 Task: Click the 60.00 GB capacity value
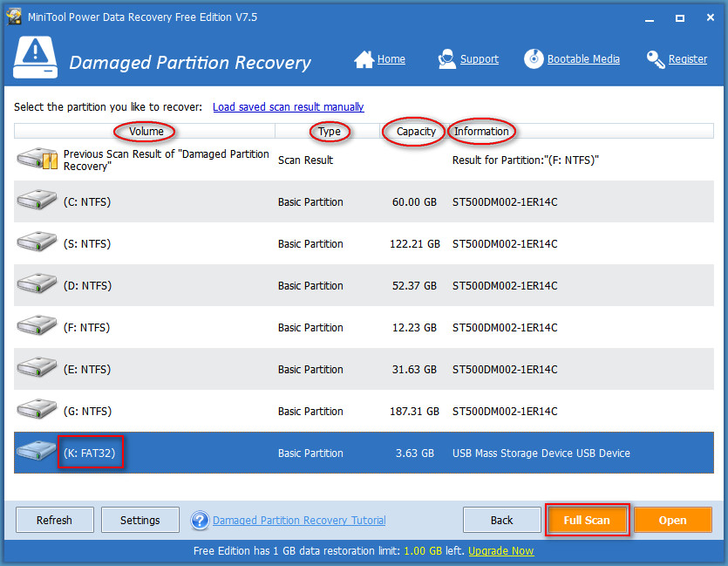[x=414, y=202]
